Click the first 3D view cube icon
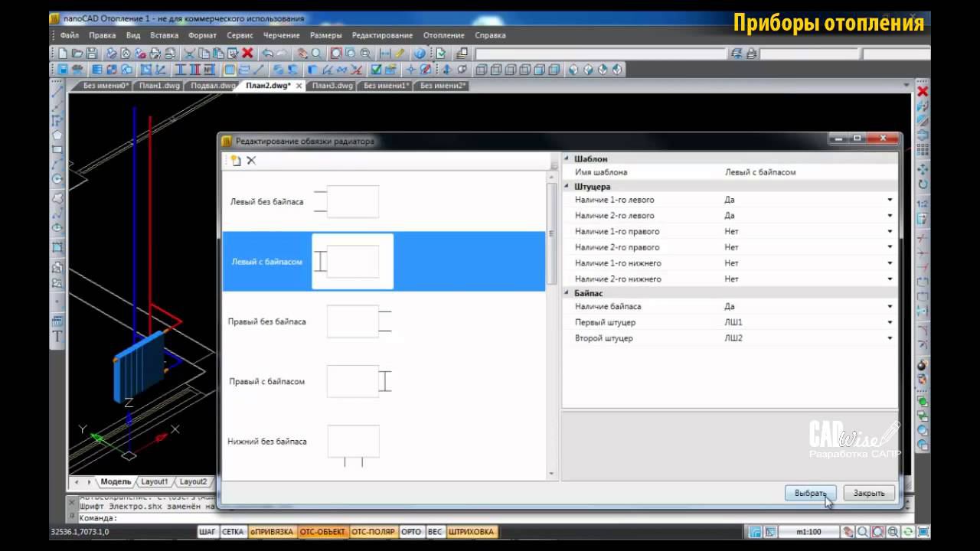The image size is (980, 551). (x=482, y=70)
